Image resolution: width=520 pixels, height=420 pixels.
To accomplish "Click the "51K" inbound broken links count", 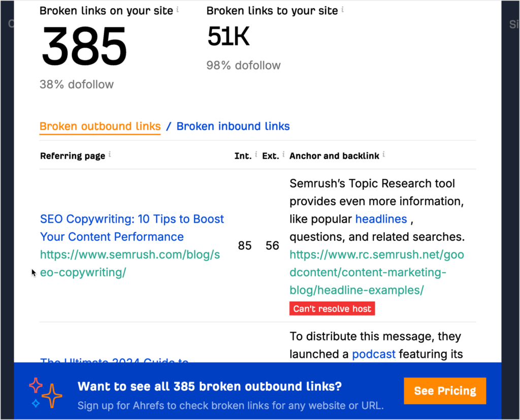I will point(228,36).
